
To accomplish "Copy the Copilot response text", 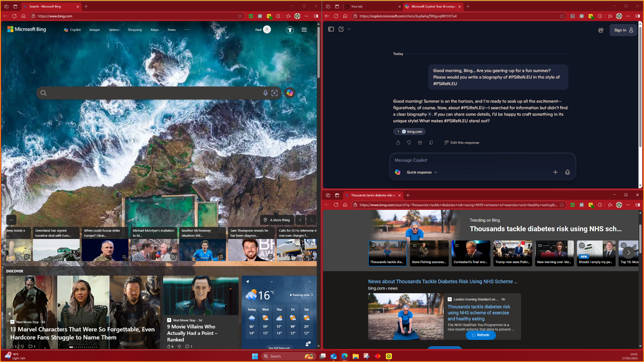I will (x=431, y=142).
